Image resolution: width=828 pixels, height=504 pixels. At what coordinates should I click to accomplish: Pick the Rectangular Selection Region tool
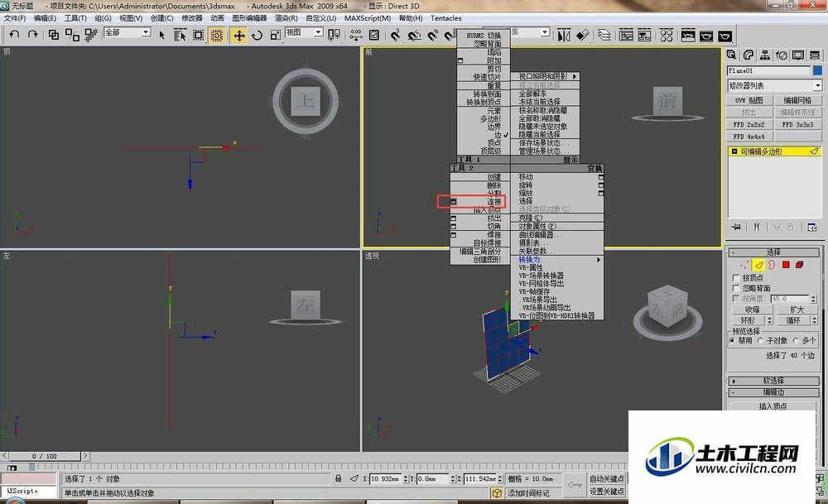(198, 36)
